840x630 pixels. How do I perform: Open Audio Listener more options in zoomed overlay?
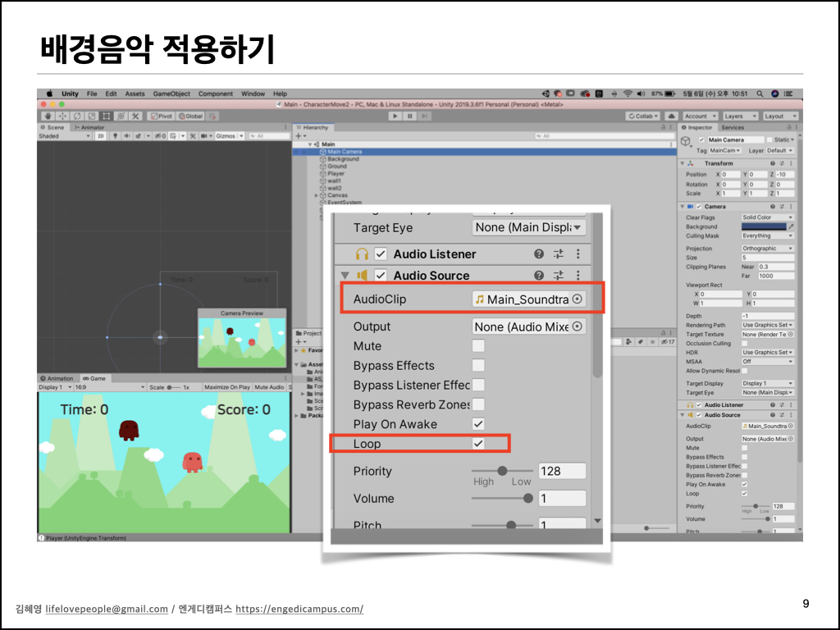(578, 254)
